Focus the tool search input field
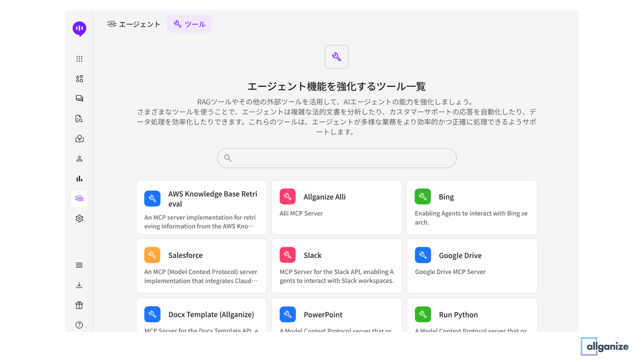The height and width of the screenshot is (362, 644). 336,158
